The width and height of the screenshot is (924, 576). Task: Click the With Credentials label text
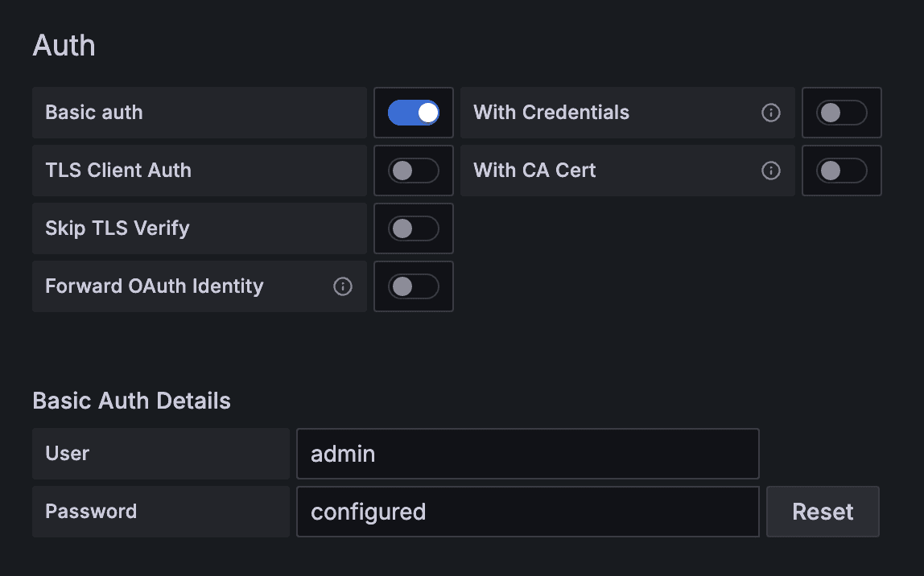[x=551, y=113]
